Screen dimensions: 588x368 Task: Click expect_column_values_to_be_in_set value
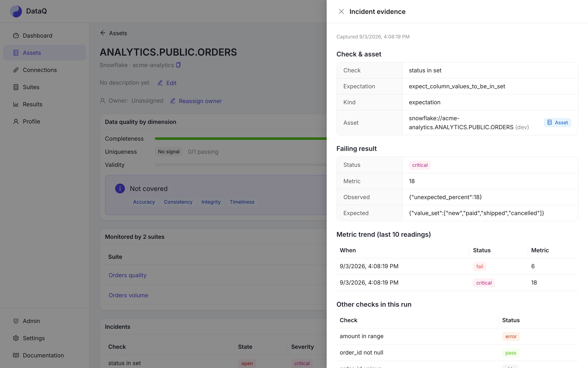(457, 86)
